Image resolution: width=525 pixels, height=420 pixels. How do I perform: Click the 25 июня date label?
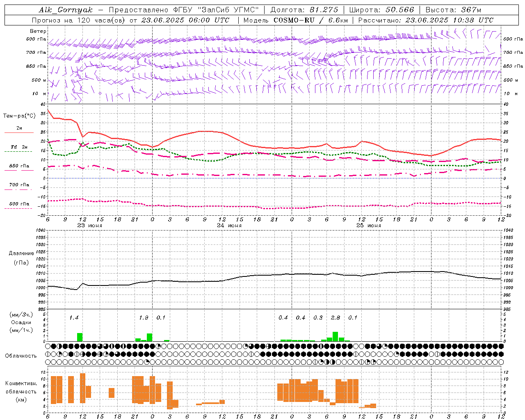369,226
